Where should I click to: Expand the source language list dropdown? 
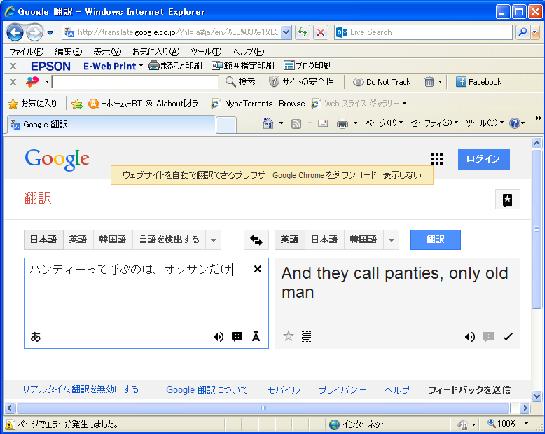pyautogui.click(x=213, y=240)
